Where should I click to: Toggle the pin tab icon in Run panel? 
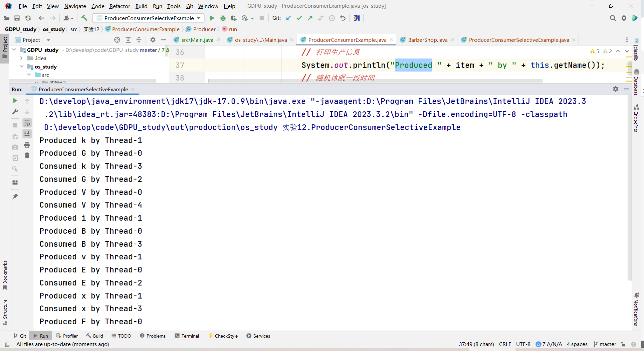(x=15, y=197)
